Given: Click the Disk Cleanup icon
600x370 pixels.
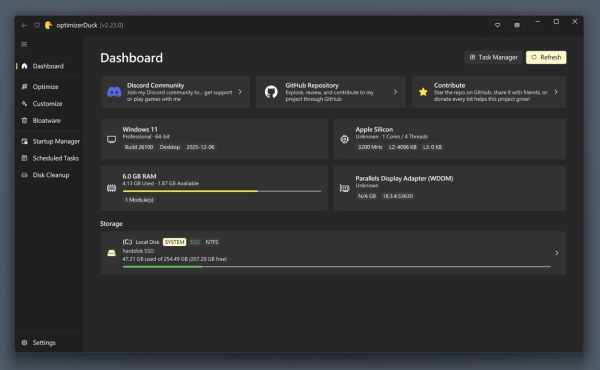Looking at the screenshot, I should coord(24,175).
